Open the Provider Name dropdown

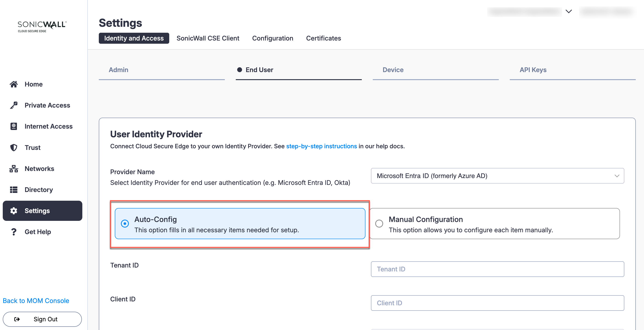click(x=497, y=176)
